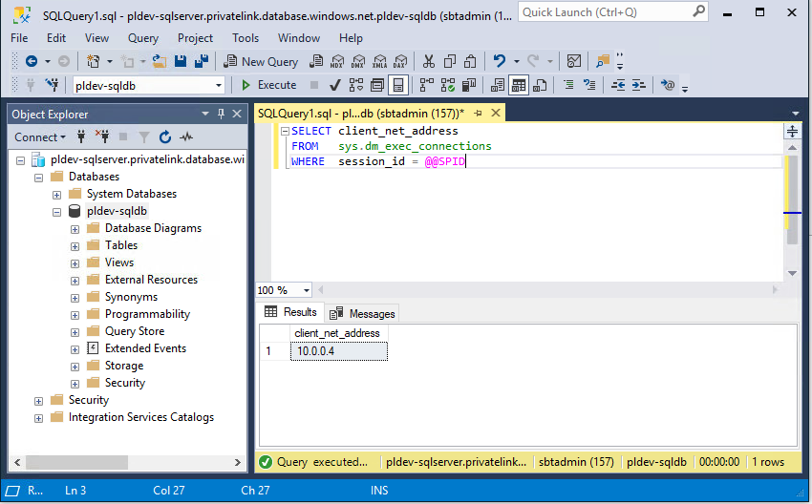Image resolution: width=812 pixels, height=504 pixels.
Task: Open a Database Engine Query icon
Action: click(x=316, y=62)
